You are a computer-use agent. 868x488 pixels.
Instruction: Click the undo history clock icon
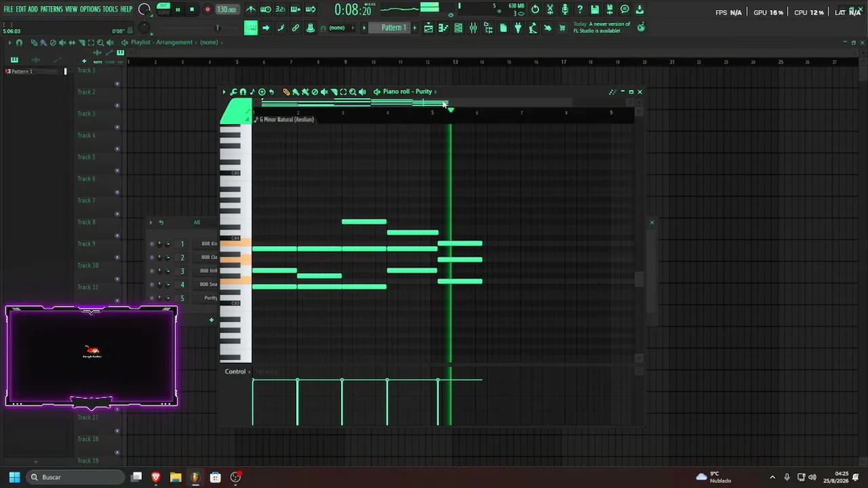535,9
